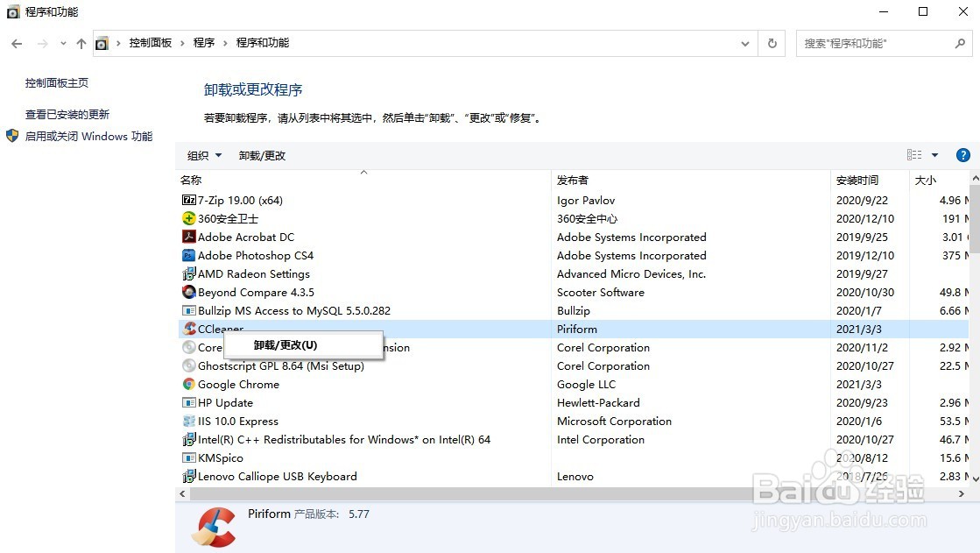
Task: Select IIS 10.0 Express row name
Action: click(238, 421)
